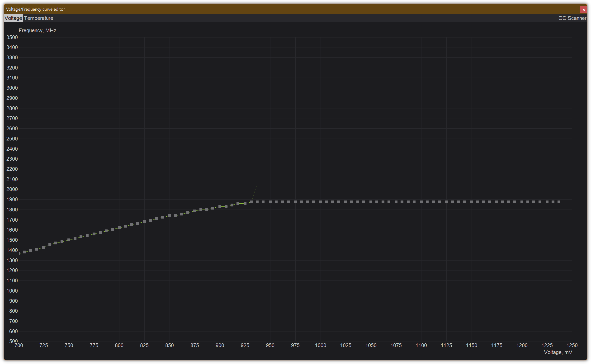Click the curve point at 1000 mV
591x364 pixels.
pos(321,202)
